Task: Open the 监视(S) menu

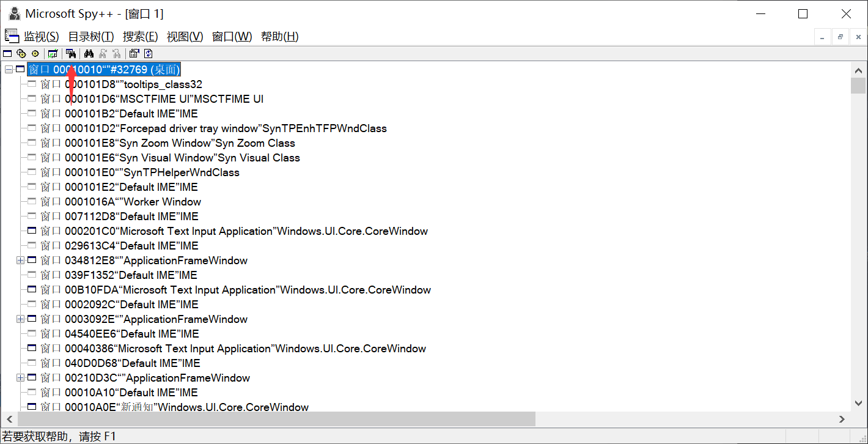Action: click(42, 37)
